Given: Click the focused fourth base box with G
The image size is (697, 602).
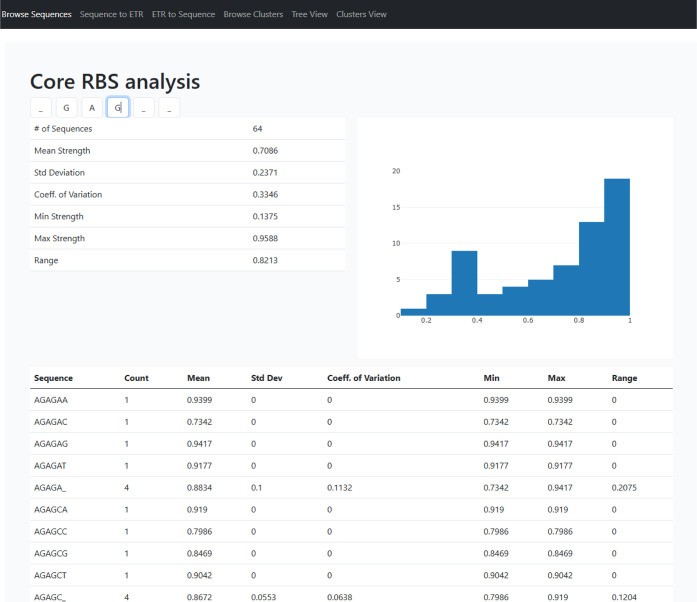Looking at the screenshot, I should (118, 108).
